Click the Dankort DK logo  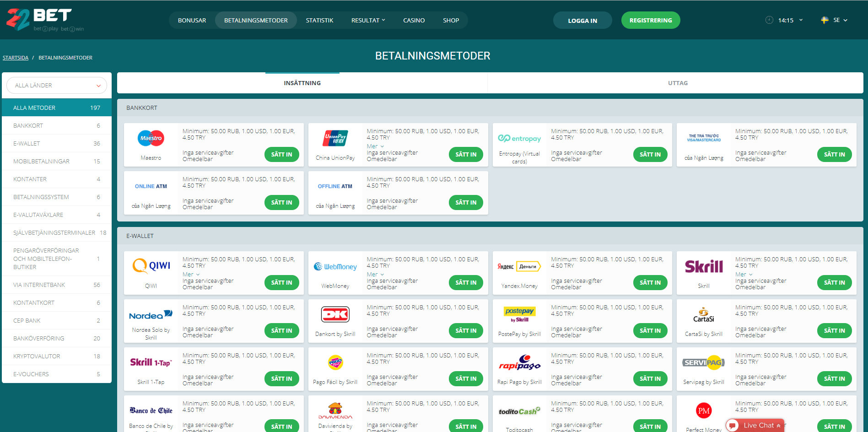(x=335, y=314)
